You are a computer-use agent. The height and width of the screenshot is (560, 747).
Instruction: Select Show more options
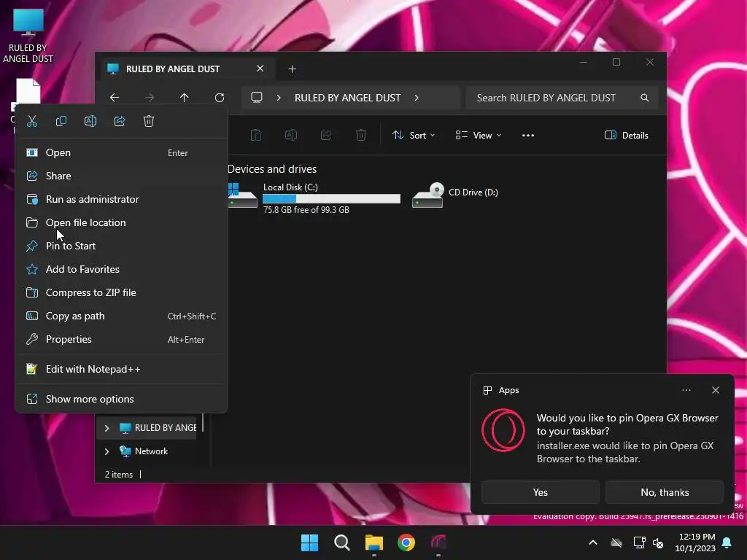pos(122,400)
